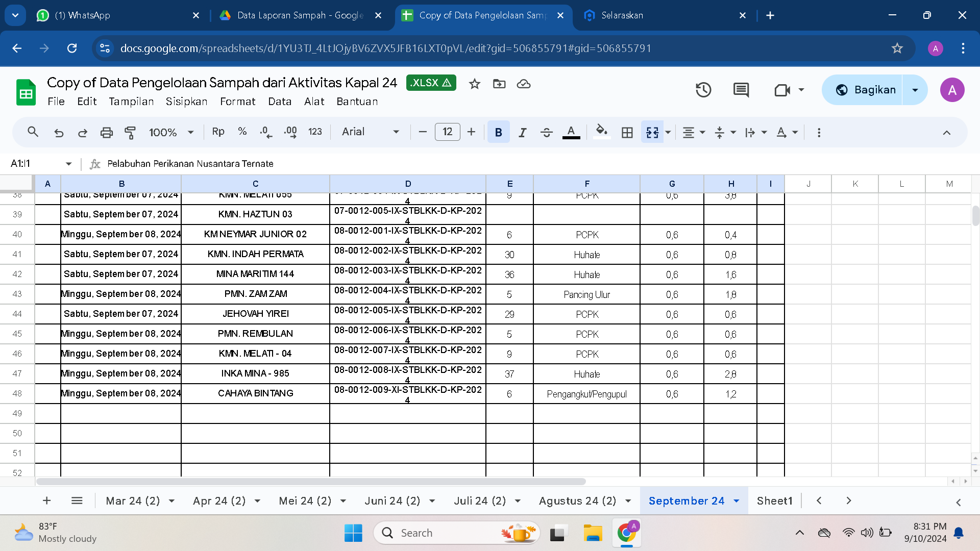Decrease decimal places

266,132
